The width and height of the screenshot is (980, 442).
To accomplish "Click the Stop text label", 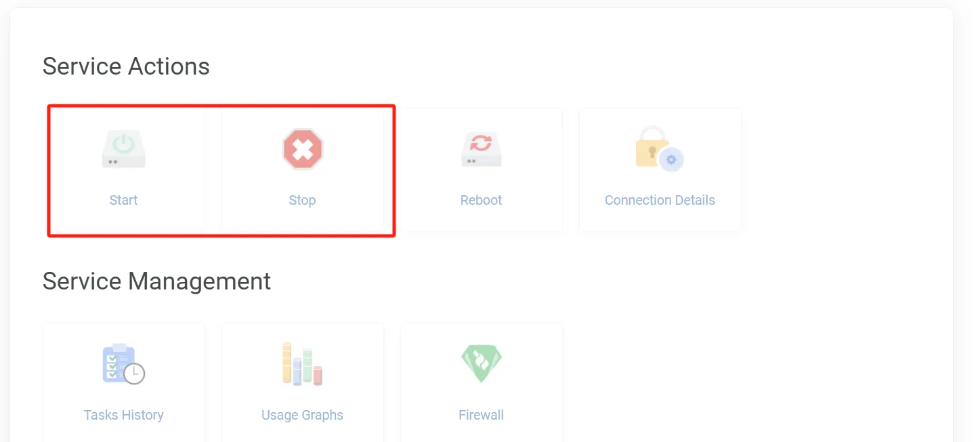I will coord(302,200).
